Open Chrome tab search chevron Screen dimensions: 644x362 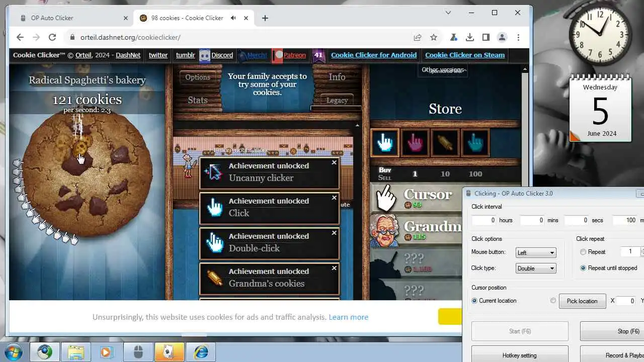point(448,13)
